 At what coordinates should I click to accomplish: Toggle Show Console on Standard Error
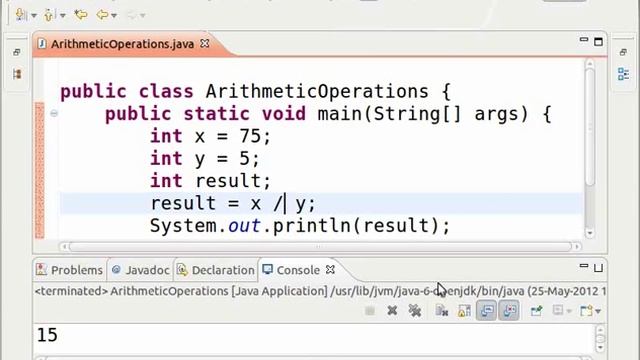point(509,311)
